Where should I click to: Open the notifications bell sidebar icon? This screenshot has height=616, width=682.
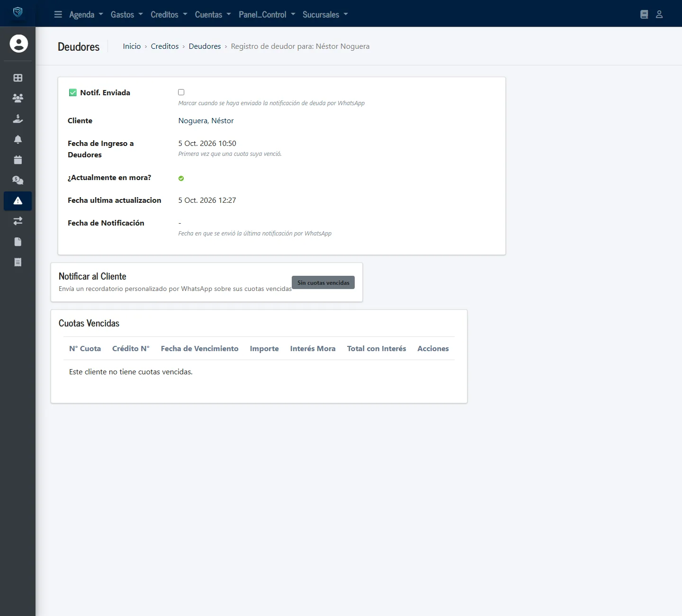tap(18, 139)
